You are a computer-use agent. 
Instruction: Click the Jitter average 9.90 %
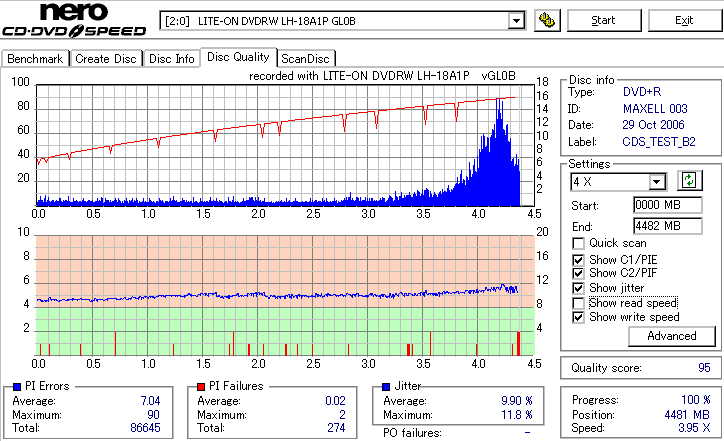[x=517, y=401]
